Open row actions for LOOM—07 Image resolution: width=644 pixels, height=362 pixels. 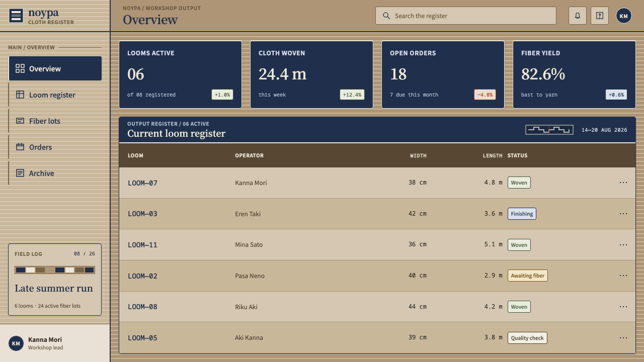[x=623, y=183]
